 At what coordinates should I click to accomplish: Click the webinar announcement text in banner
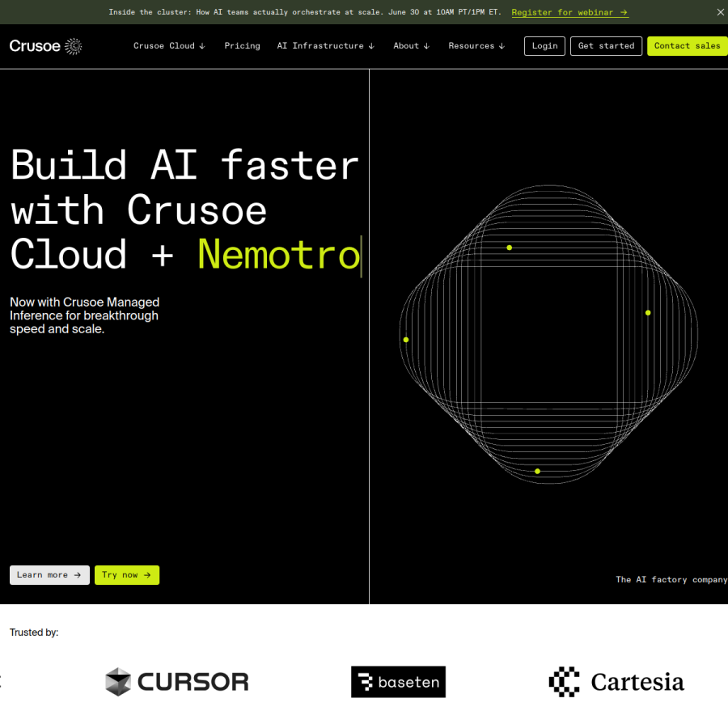(305, 12)
